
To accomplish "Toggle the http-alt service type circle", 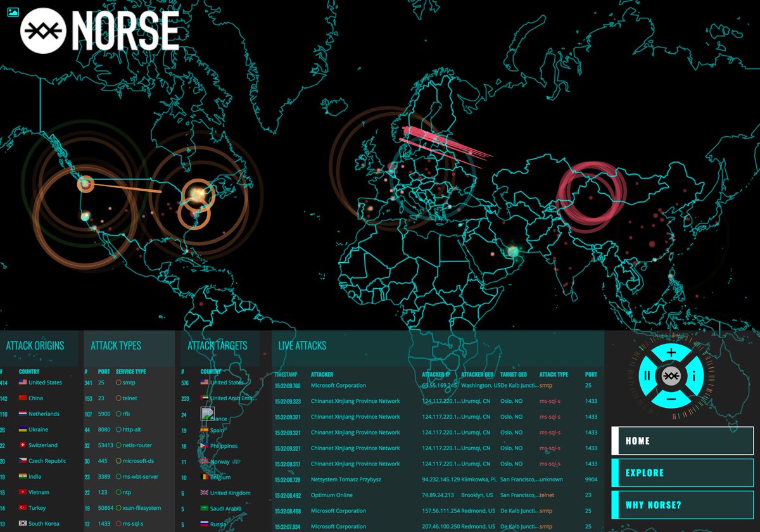I will click(x=118, y=429).
